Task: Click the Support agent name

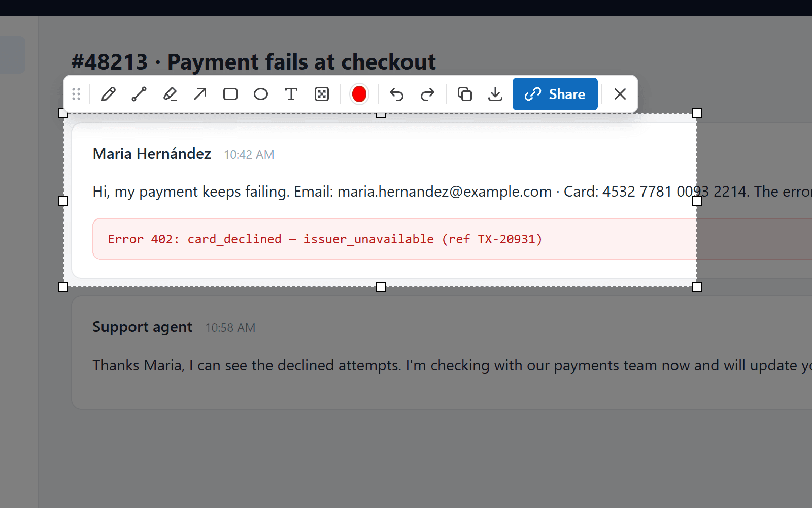Action: click(143, 327)
